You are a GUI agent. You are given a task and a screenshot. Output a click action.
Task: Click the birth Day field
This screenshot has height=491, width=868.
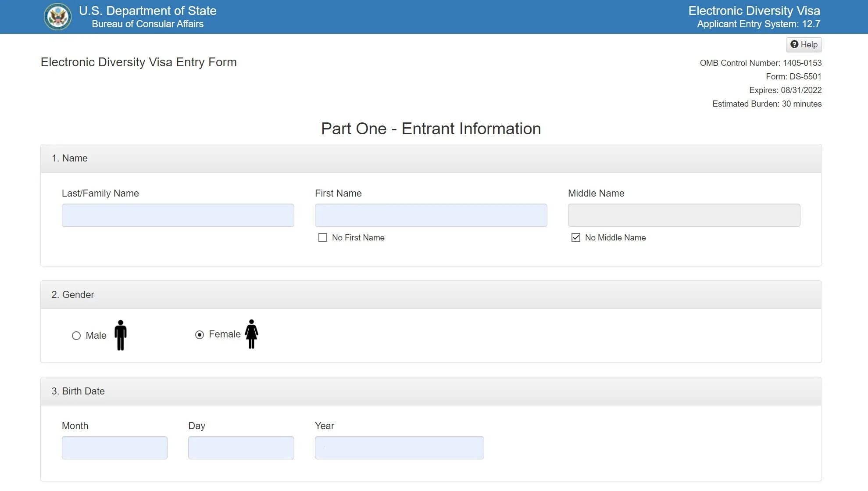(x=241, y=448)
